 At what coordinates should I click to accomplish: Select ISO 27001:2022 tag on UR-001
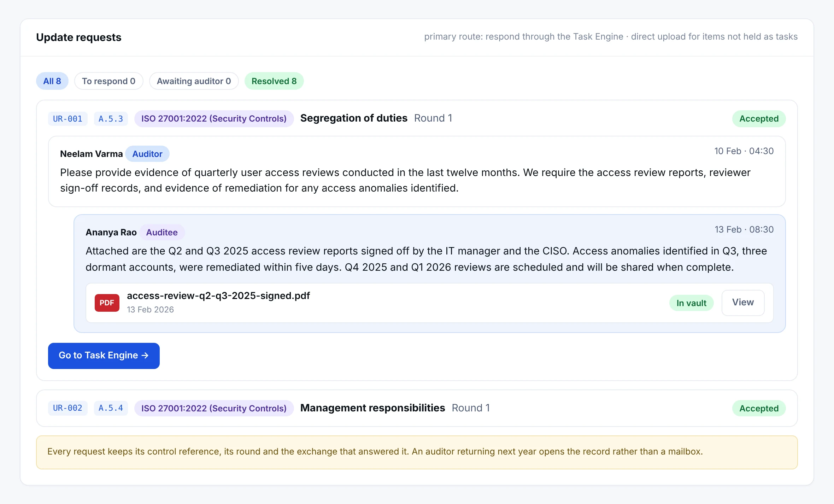tap(214, 119)
